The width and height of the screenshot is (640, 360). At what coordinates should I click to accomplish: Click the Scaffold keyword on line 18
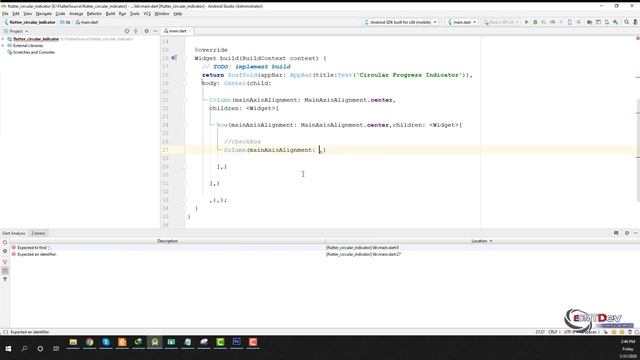242,75
